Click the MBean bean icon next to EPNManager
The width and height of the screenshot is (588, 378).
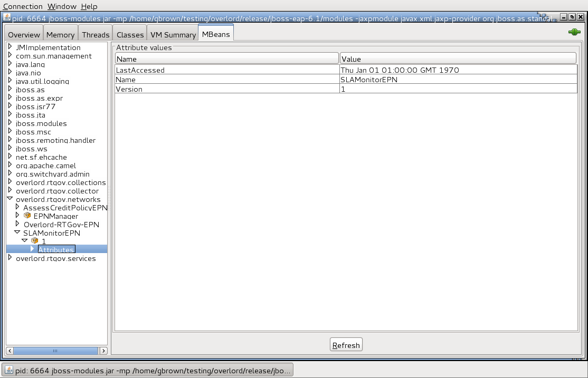tap(27, 216)
